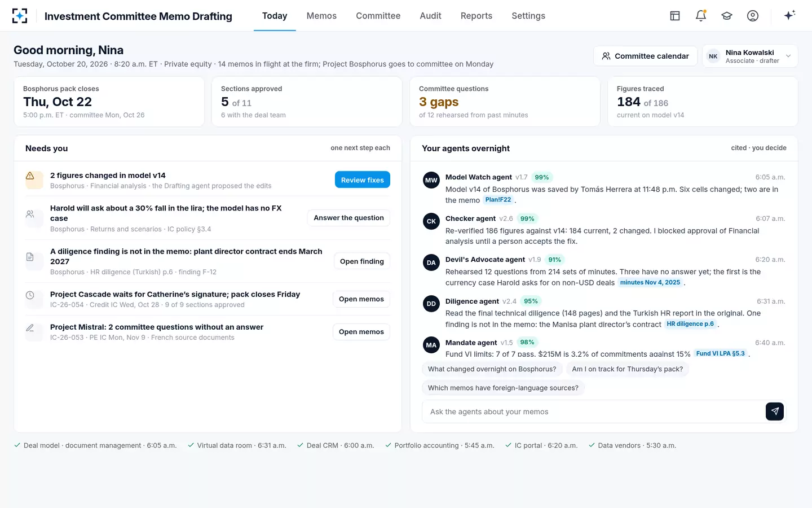Select the Reports tab
812x508 pixels.
coord(476,16)
